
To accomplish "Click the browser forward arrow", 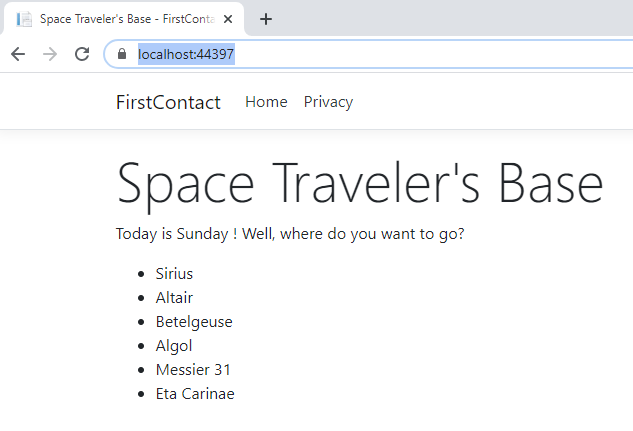I will (x=50, y=54).
